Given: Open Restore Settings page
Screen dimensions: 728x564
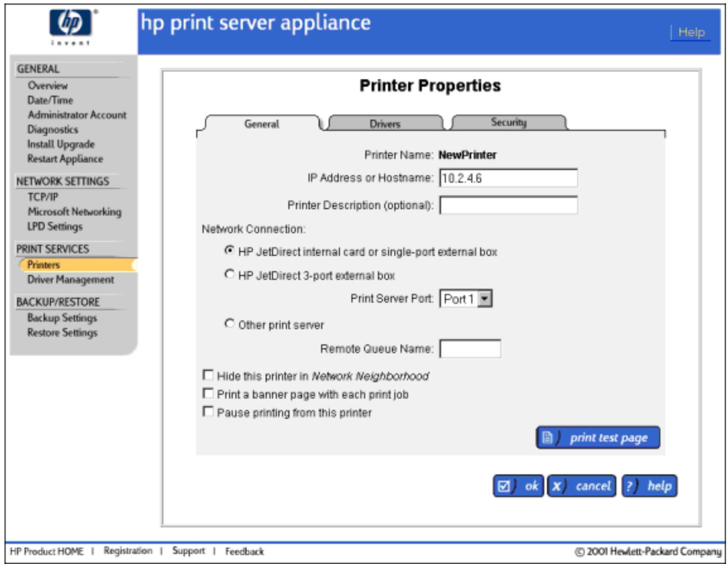Looking at the screenshot, I should pos(63,332).
